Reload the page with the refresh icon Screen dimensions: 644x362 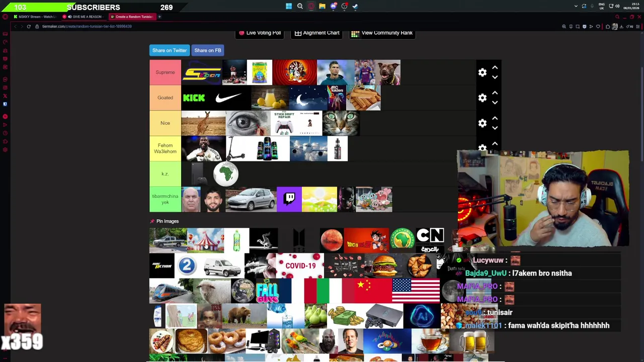coord(29,26)
